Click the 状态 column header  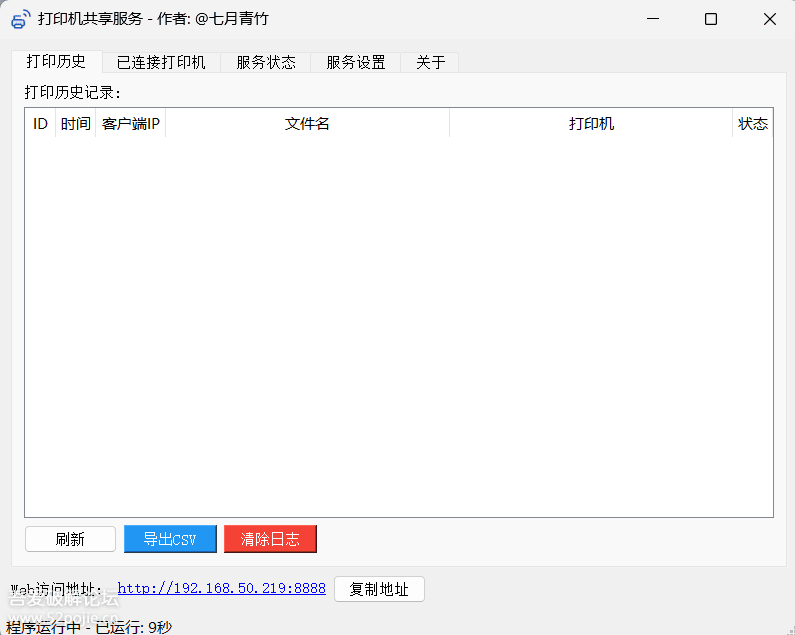(x=752, y=124)
